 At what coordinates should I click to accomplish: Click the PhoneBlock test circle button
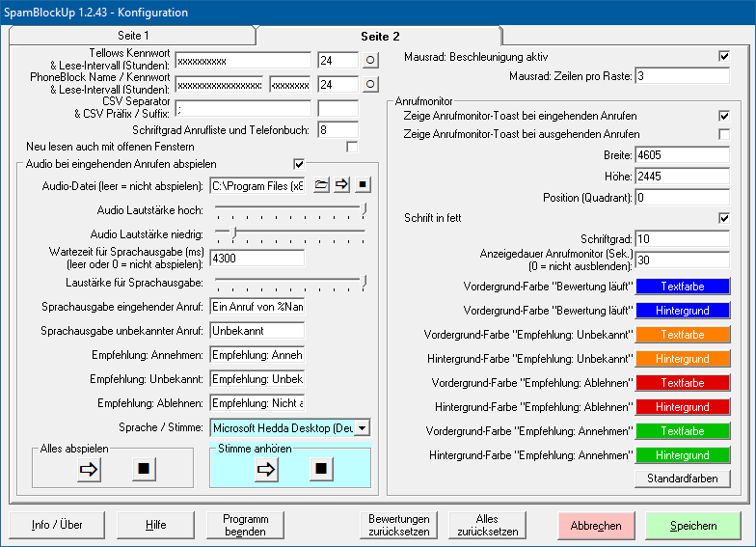pos(370,85)
